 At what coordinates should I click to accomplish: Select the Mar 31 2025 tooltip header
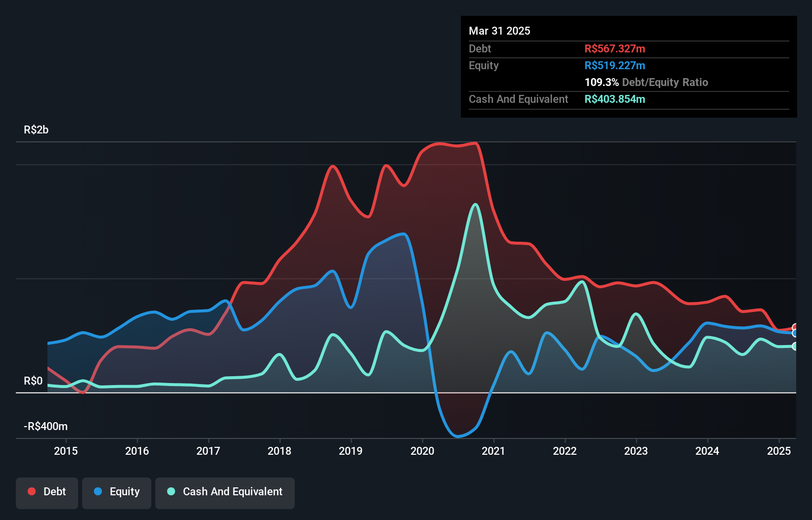(x=499, y=31)
